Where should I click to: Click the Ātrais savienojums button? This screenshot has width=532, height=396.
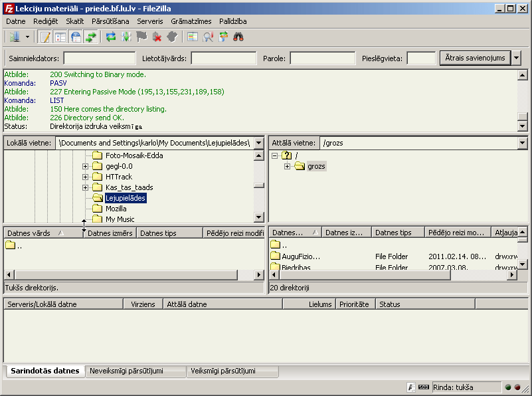(x=475, y=58)
